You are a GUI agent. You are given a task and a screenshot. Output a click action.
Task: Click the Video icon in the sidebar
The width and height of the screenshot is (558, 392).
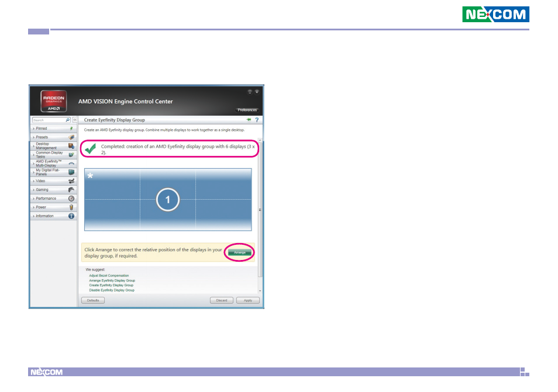click(71, 181)
